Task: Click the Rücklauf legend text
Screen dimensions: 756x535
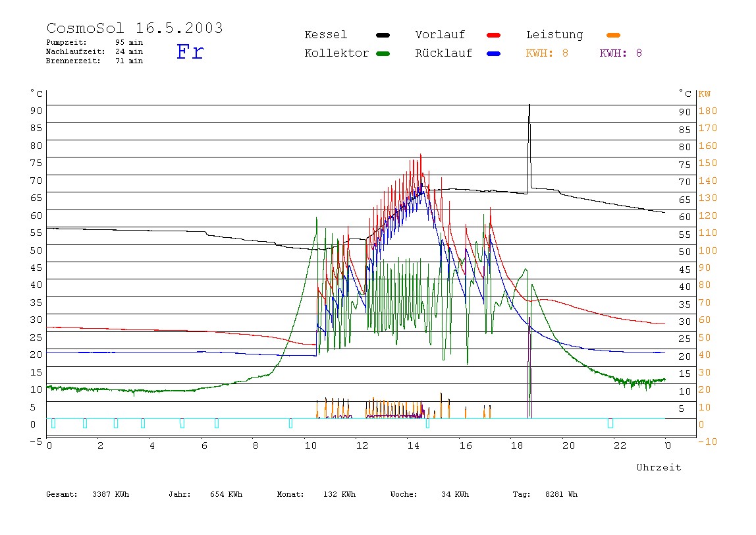Action: (x=444, y=53)
